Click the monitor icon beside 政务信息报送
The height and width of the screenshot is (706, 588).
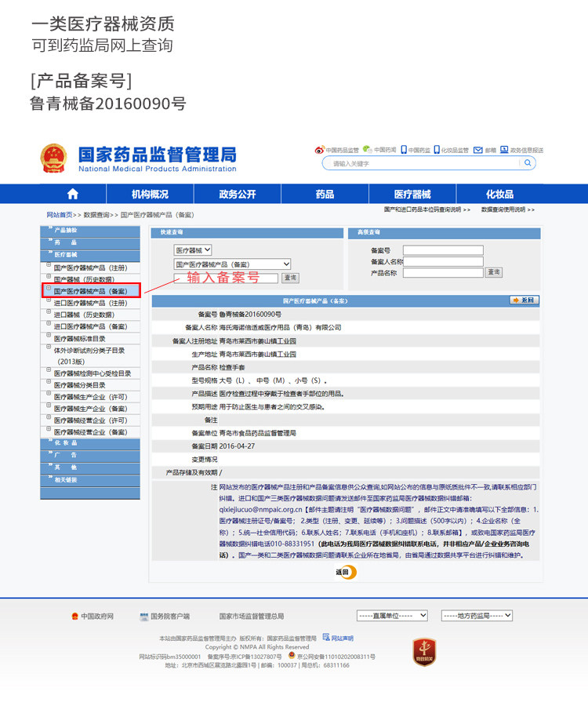[504, 150]
